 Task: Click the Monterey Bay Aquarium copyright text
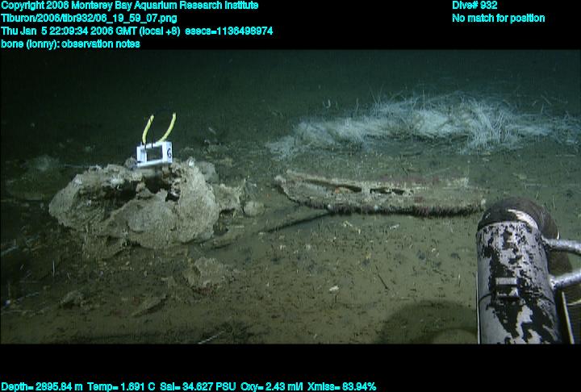pos(130,6)
